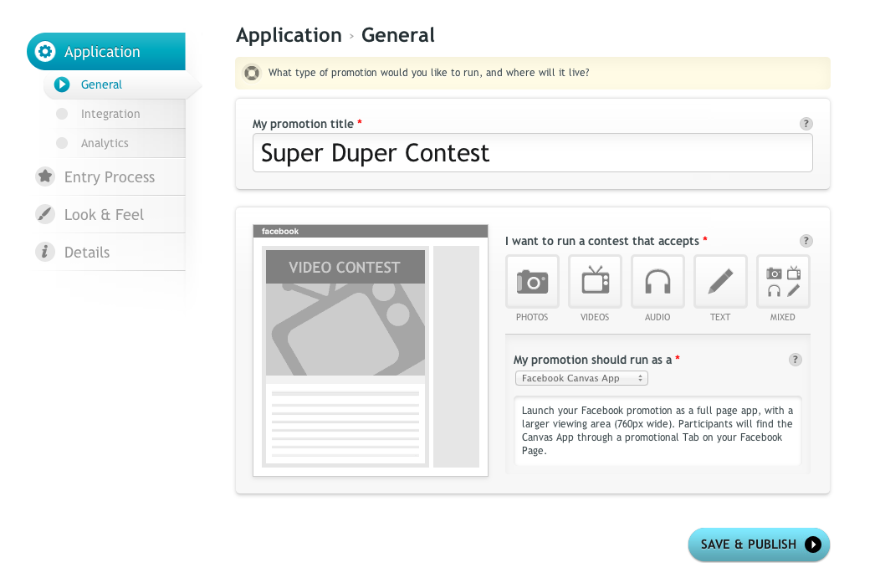Open the Application sidebar section
Image resolution: width=880 pixels, height=588 pixels.
pyautogui.click(x=106, y=52)
